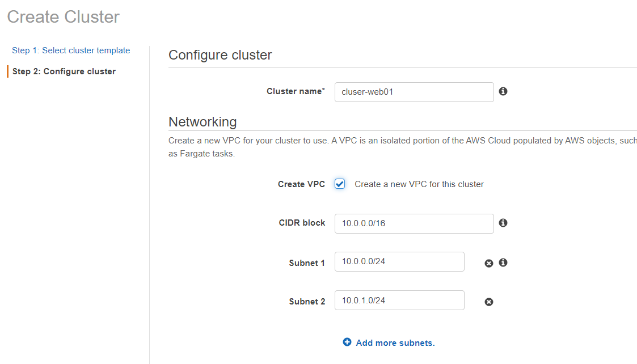This screenshot has height=364, width=637.
Task: Go to Step 1: Select cluster template
Action: pos(71,50)
